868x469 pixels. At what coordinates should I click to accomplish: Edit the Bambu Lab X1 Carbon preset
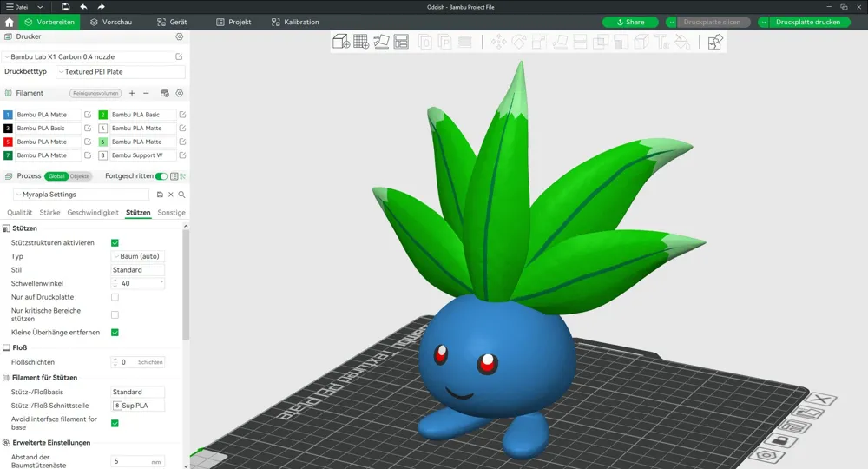pyautogui.click(x=179, y=56)
